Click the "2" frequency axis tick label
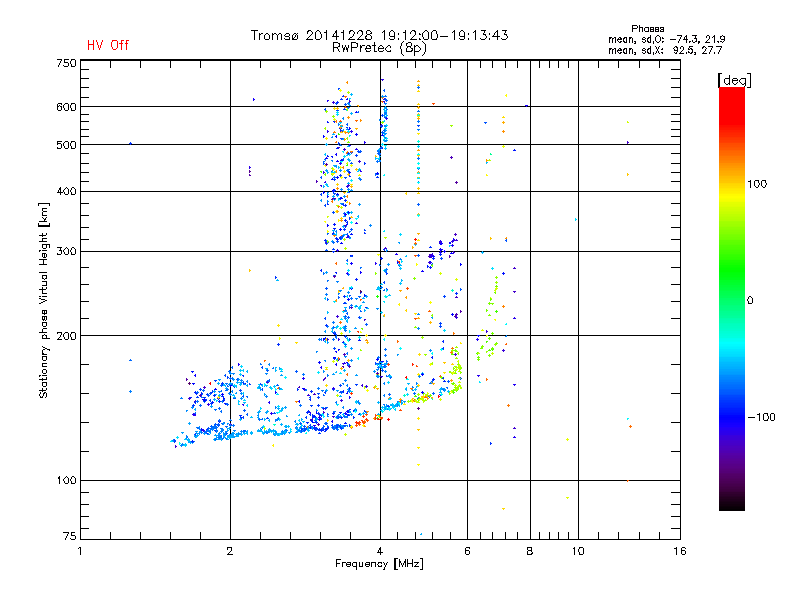This screenshot has width=800, height=600. coord(230,551)
